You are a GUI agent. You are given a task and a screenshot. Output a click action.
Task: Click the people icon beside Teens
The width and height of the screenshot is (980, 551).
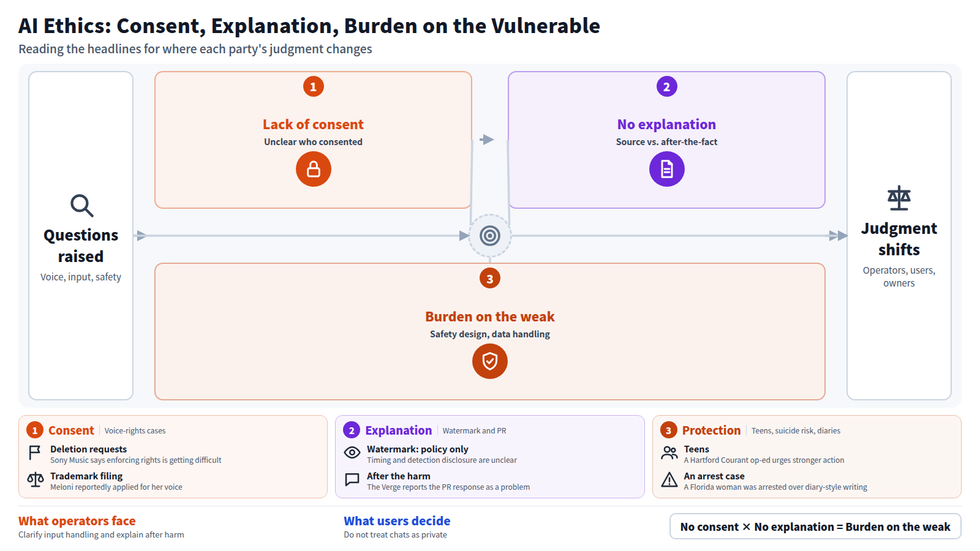tap(669, 453)
